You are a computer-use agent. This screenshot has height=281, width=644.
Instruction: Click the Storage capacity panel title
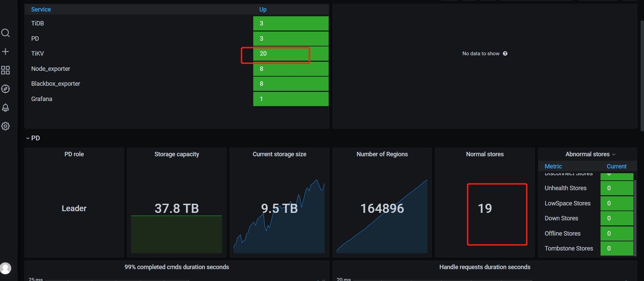coord(177,154)
